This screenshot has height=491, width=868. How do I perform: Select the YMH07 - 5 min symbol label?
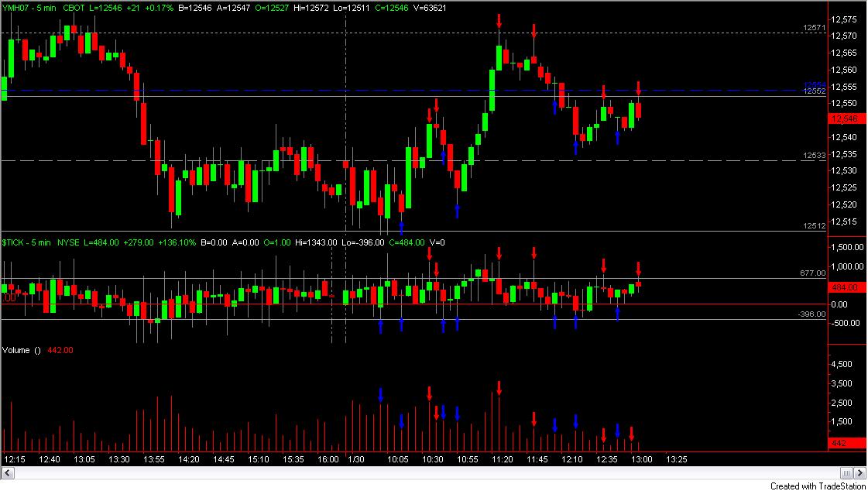click(29, 8)
